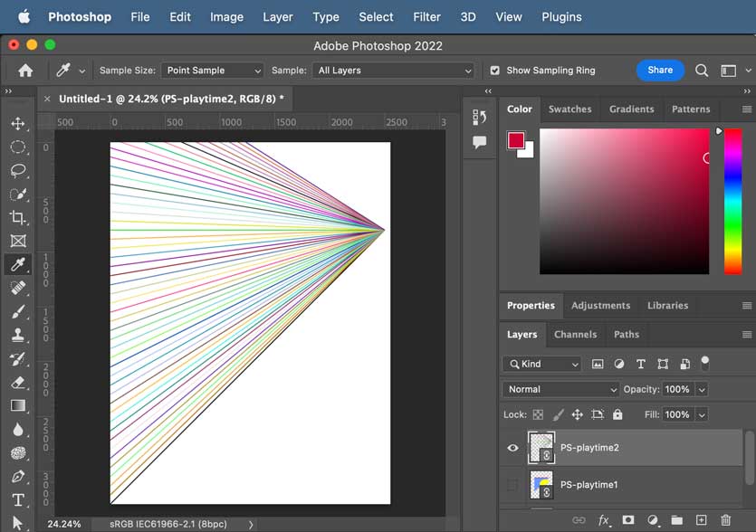Show the PS-playtime1 layer
756x532 pixels.
coord(513,485)
